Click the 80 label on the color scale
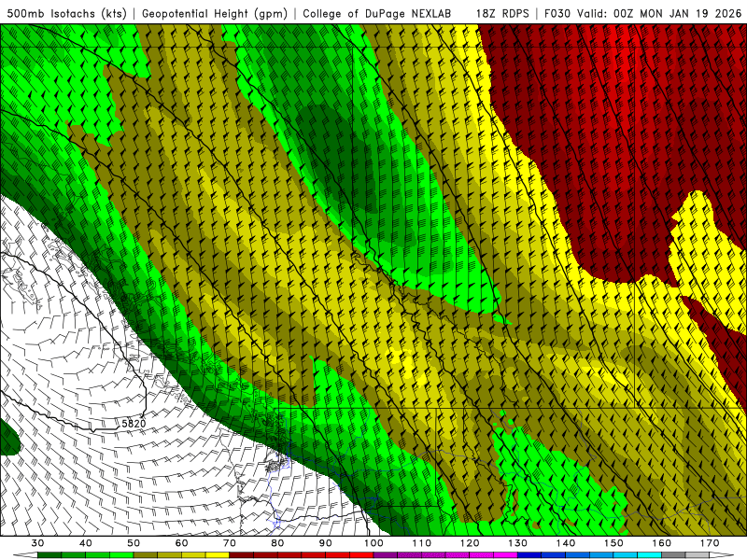This screenshot has height=560, width=747. [277, 543]
